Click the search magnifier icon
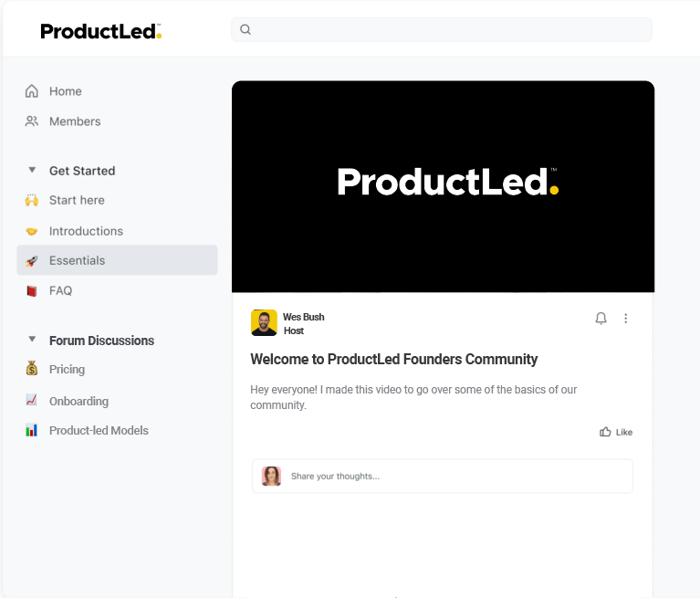 246,29
